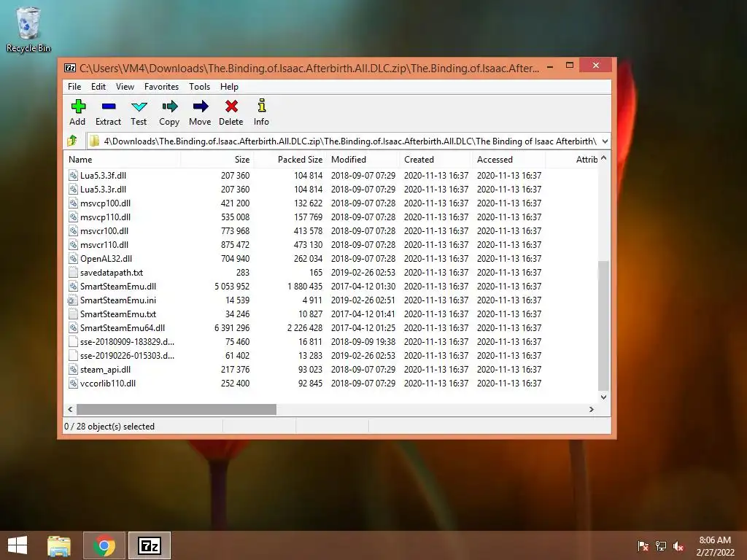The width and height of the screenshot is (747, 560).
Task: Open the Action Center flag icon
Action: (643, 545)
